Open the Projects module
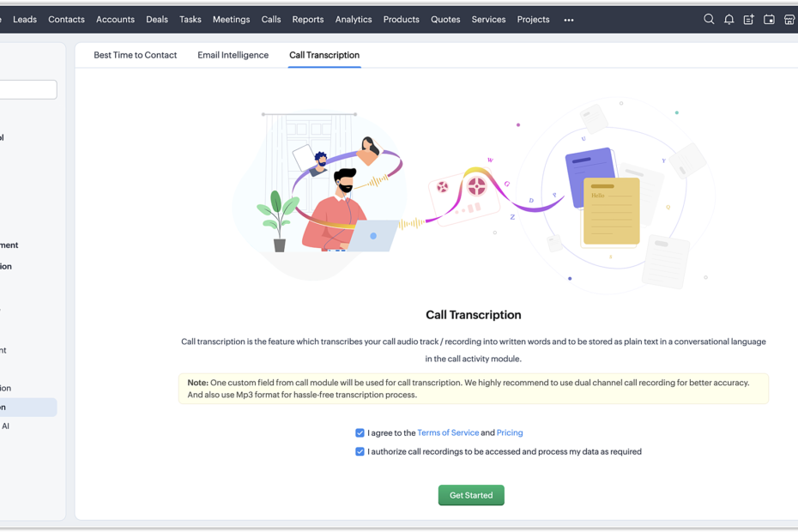This screenshot has height=532, width=798. point(533,19)
